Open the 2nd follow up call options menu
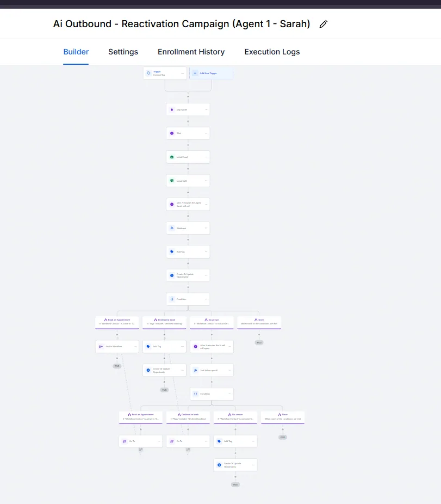 click(229, 370)
